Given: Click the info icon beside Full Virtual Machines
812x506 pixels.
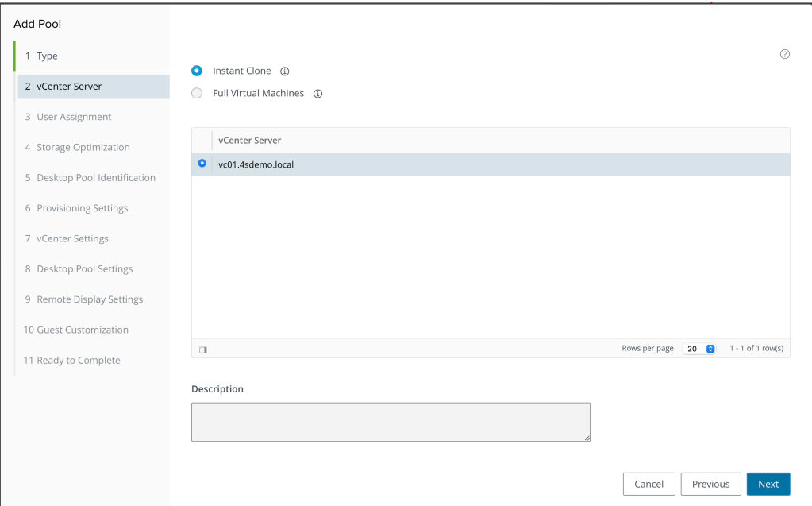Looking at the screenshot, I should click(x=317, y=94).
